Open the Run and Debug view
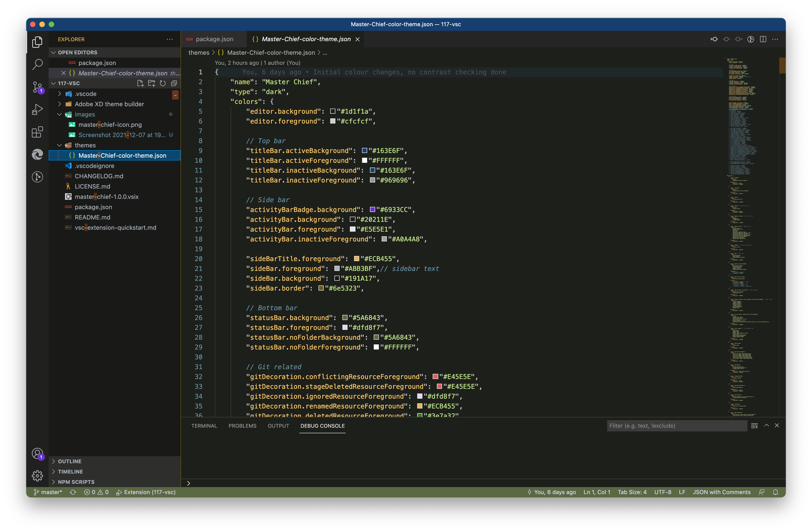Image resolution: width=812 pixels, height=532 pixels. (37, 109)
